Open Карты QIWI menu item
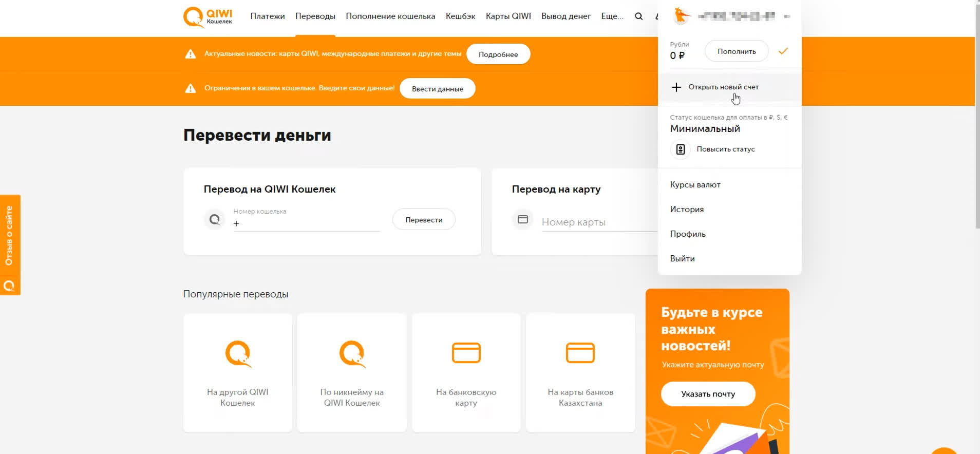 (x=508, y=16)
